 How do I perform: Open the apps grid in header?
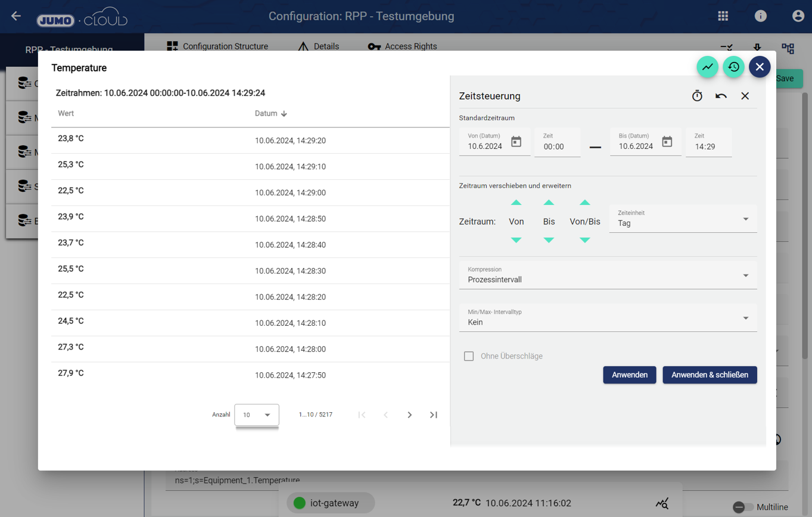pyautogui.click(x=723, y=16)
